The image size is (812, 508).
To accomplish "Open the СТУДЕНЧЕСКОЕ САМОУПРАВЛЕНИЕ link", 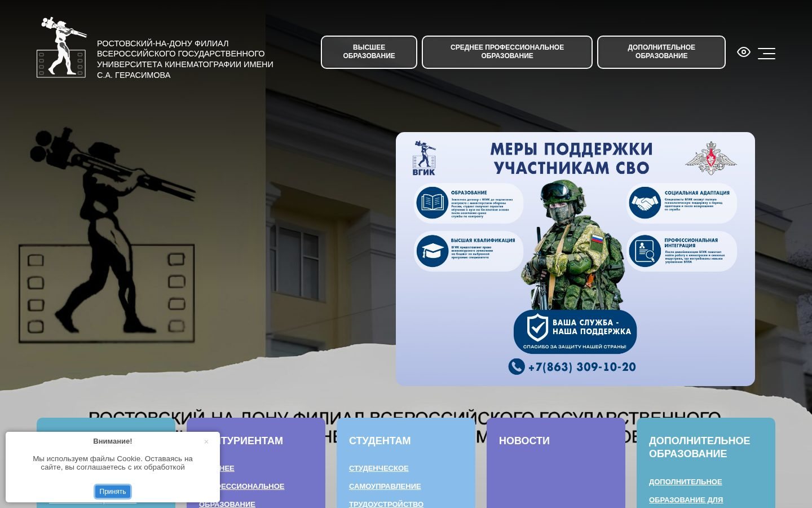I will point(385,477).
